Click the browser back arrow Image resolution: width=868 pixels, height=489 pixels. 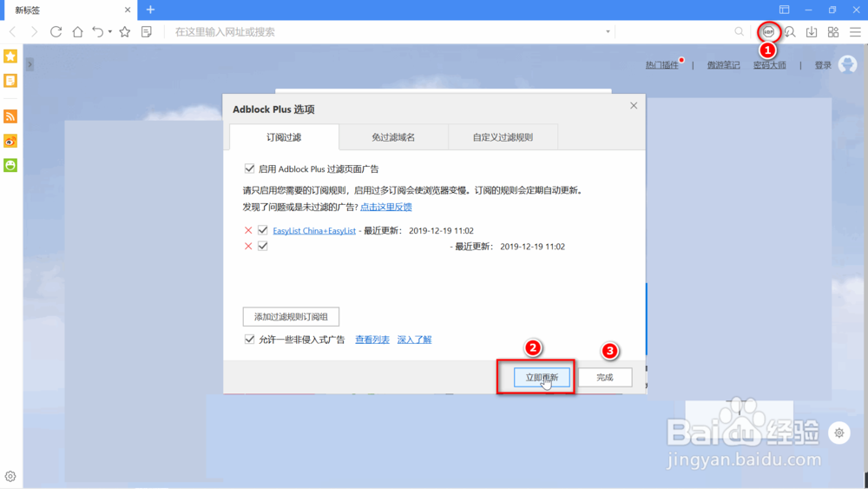pyautogui.click(x=12, y=31)
